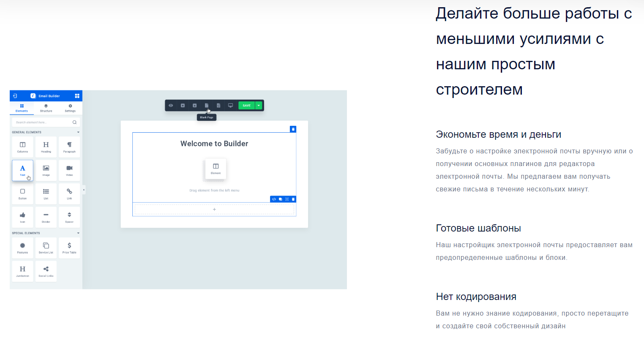Screen dimensions: 644x338
Task: Click the 'Готовые шаблоны' heading
Action: click(x=478, y=228)
